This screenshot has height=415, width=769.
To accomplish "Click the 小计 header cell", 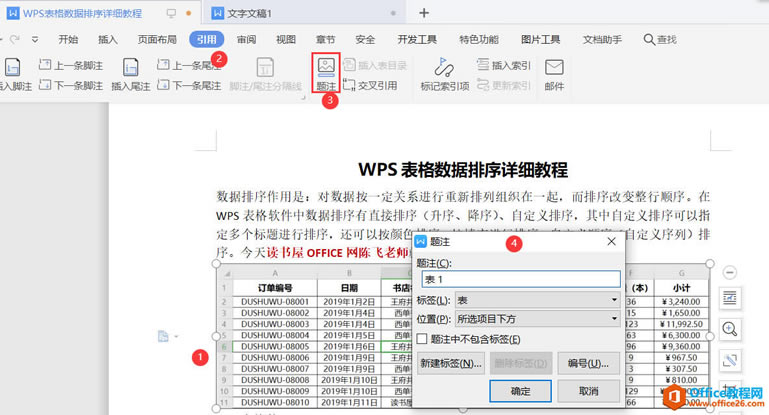I will click(x=681, y=288).
